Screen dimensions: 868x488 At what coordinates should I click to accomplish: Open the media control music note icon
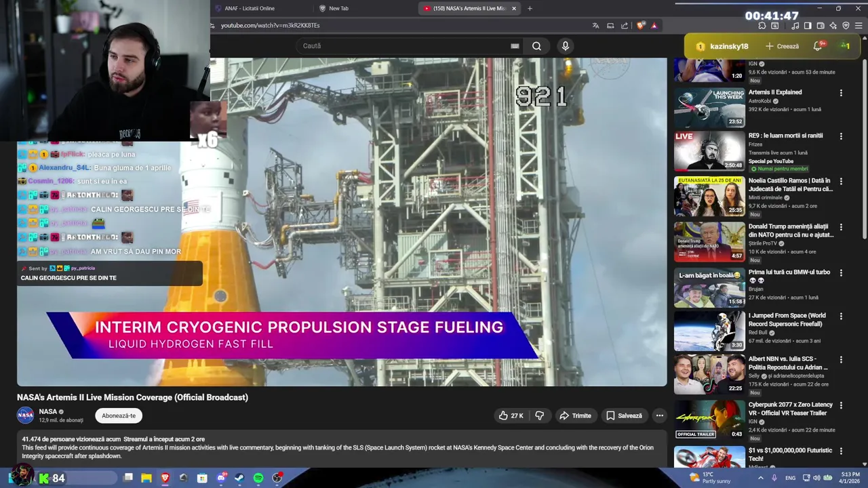795,26
